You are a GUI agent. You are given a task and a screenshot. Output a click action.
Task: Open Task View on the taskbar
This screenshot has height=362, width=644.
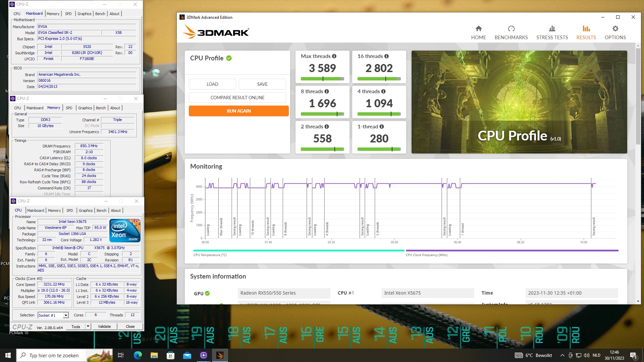coord(121,355)
